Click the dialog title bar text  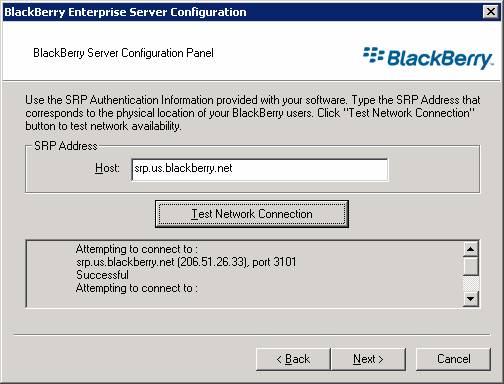click(x=125, y=12)
